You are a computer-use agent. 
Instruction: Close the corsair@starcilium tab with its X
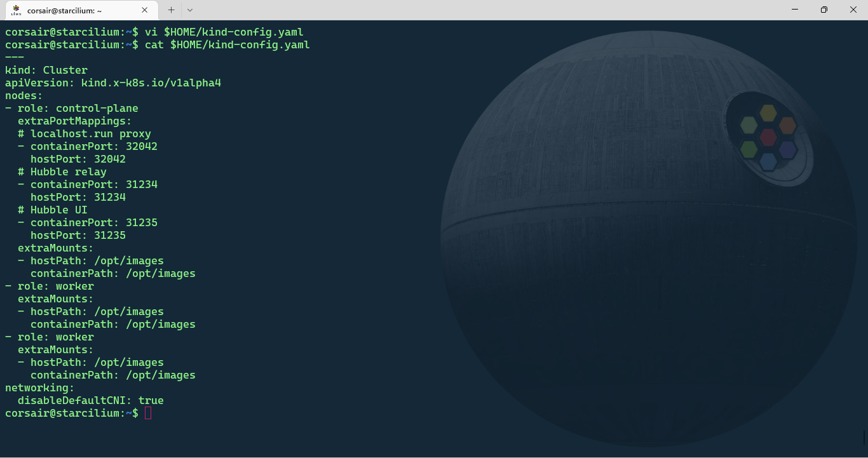click(144, 10)
